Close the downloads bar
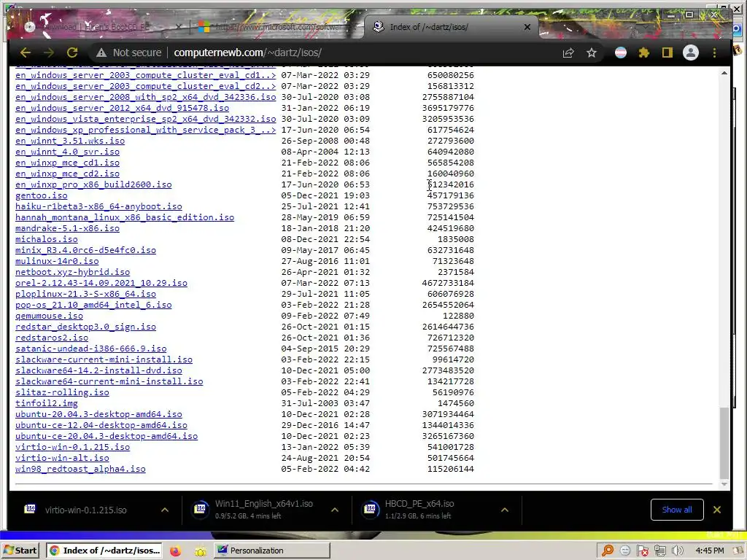Viewport: 747px width, 560px height. click(717, 510)
